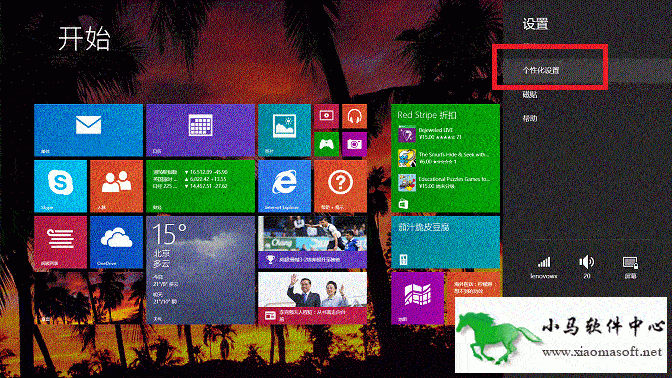Open the Photos tile
The height and width of the screenshot is (378, 672).
[284, 130]
